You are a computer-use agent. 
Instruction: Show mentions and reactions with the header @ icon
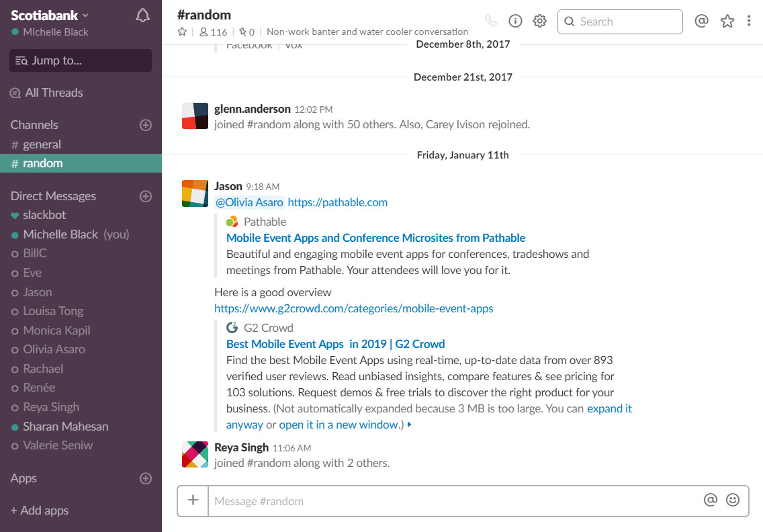(701, 21)
